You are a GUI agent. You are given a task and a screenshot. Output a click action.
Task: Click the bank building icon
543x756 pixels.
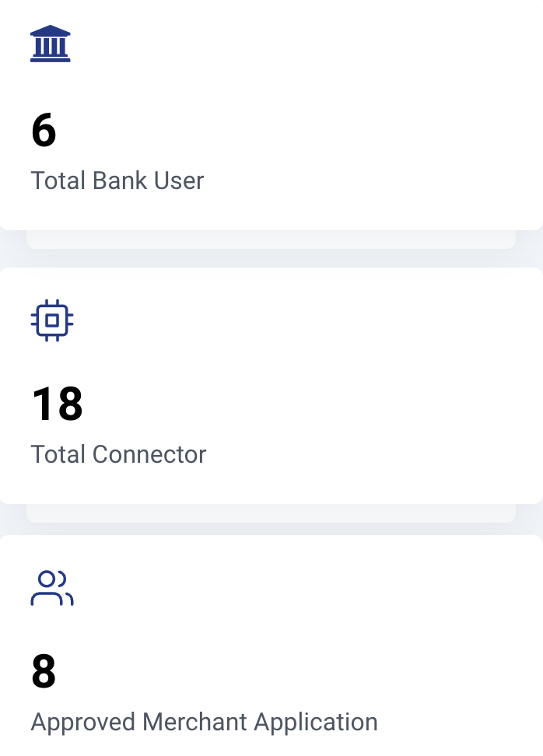[x=51, y=44]
